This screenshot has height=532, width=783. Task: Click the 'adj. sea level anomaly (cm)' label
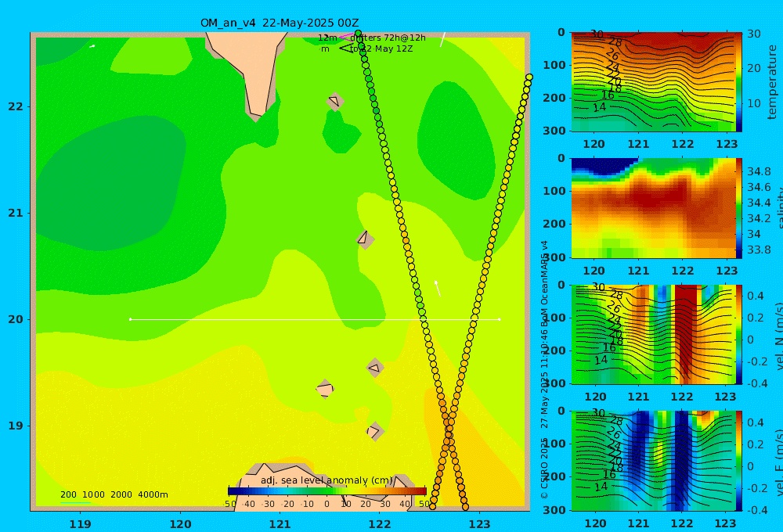[x=327, y=480]
